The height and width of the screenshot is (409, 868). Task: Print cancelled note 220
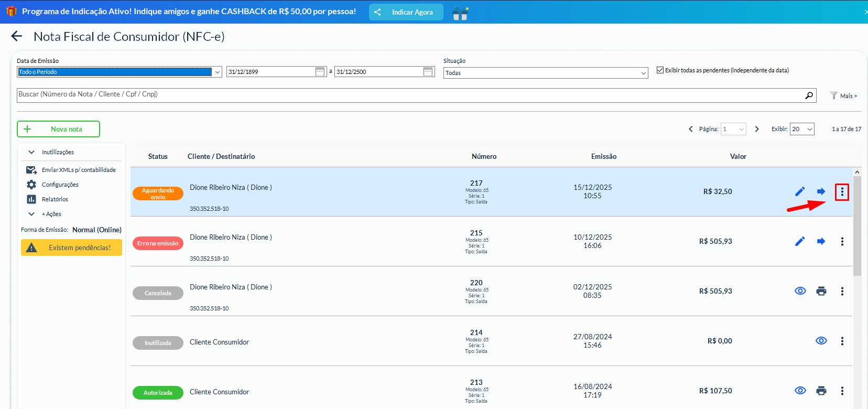821,291
